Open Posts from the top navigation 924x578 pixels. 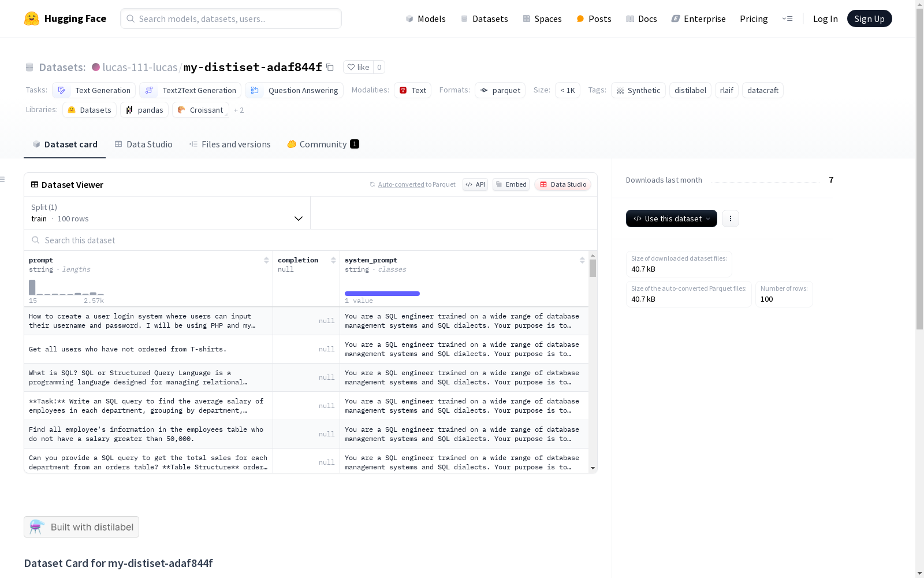(594, 18)
